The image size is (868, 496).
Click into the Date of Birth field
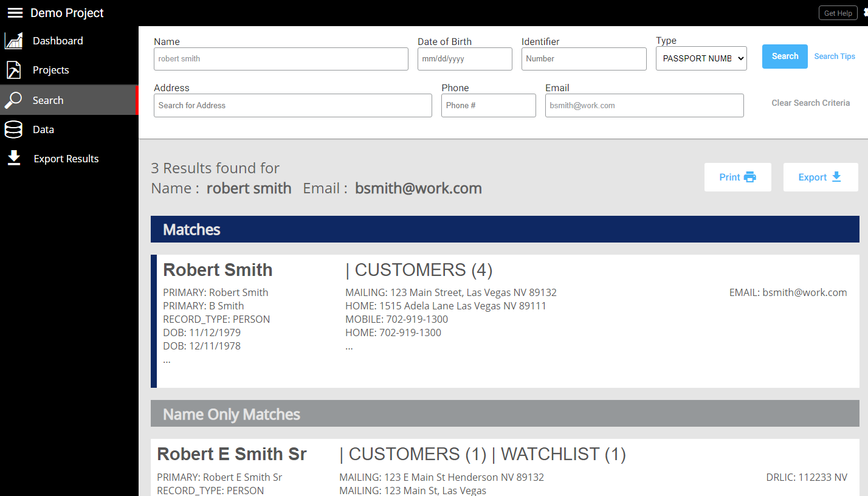[x=464, y=59]
